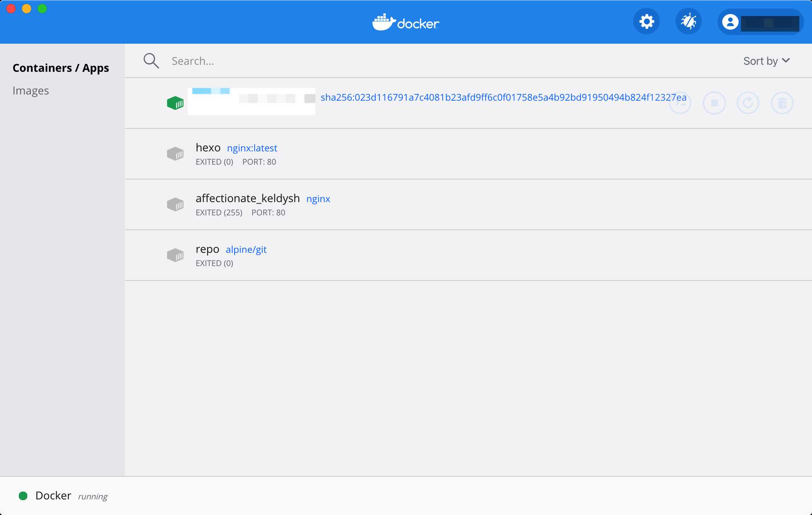
Task: Click the search magnifier icon
Action: (x=151, y=61)
